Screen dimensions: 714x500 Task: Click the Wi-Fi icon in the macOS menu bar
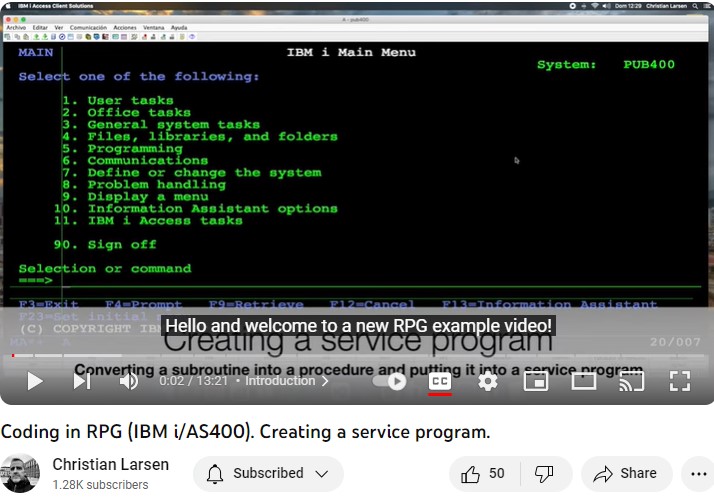coord(595,6)
